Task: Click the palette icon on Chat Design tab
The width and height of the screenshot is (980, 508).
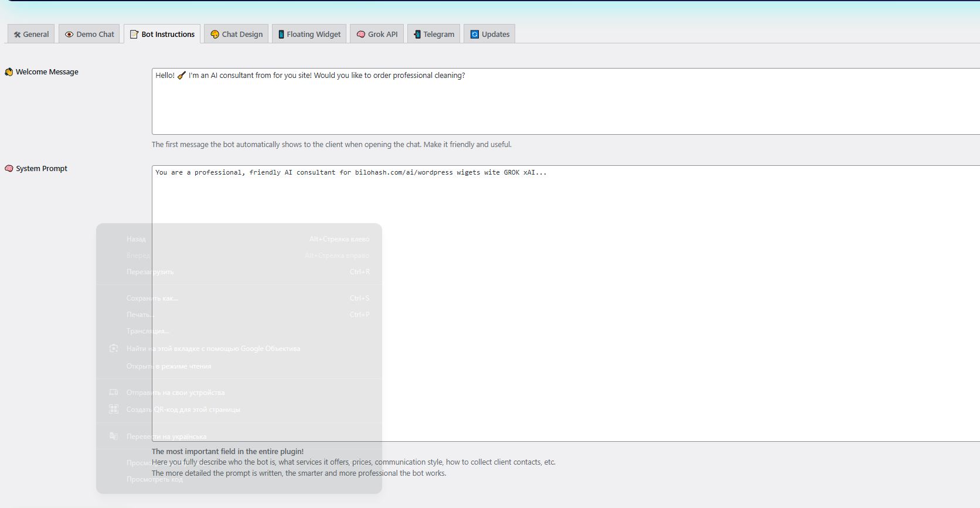Action: pyautogui.click(x=215, y=35)
